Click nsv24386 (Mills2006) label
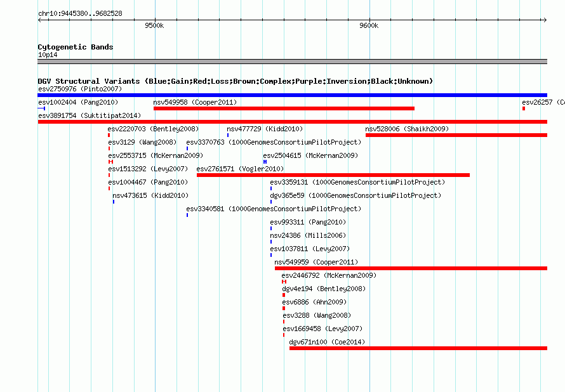565x392 pixels. (x=308, y=235)
